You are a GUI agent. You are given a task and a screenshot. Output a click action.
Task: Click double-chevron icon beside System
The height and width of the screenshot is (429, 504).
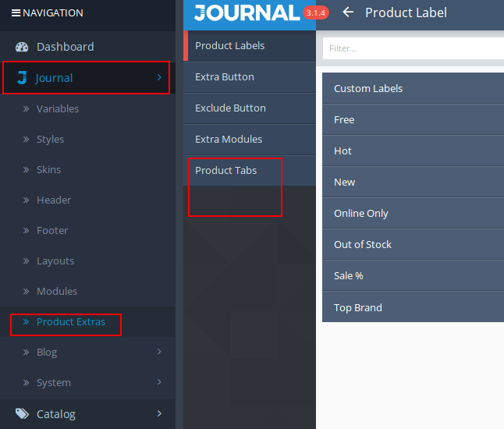pyautogui.click(x=26, y=382)
